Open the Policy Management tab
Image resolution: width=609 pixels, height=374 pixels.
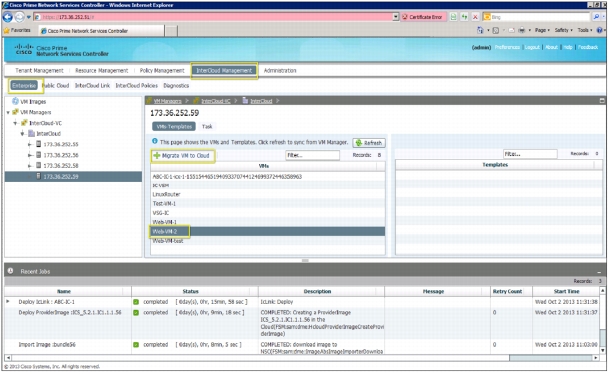coord(162,71)
